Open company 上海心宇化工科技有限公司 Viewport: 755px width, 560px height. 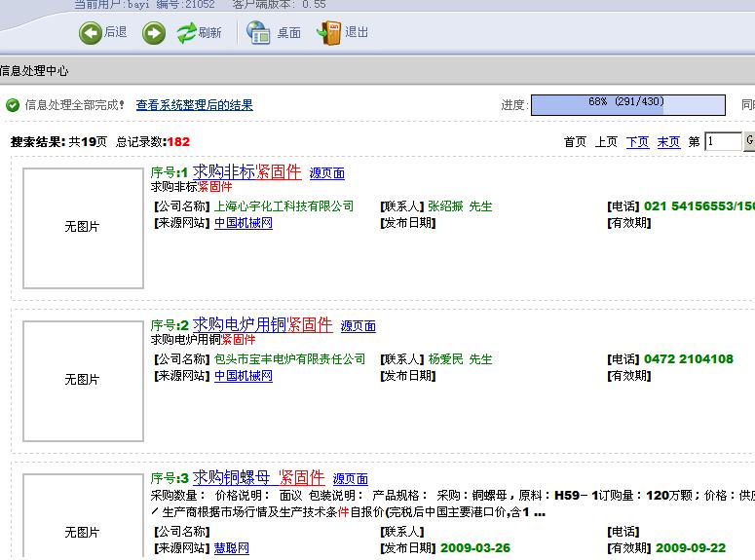coord(283,206)
